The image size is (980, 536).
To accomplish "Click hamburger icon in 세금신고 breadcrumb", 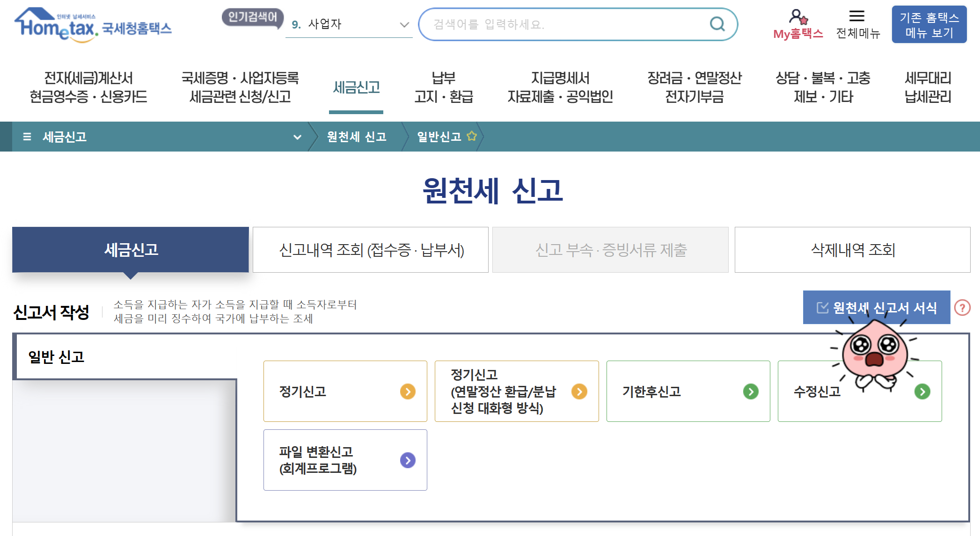I will [x=27, y=137].
